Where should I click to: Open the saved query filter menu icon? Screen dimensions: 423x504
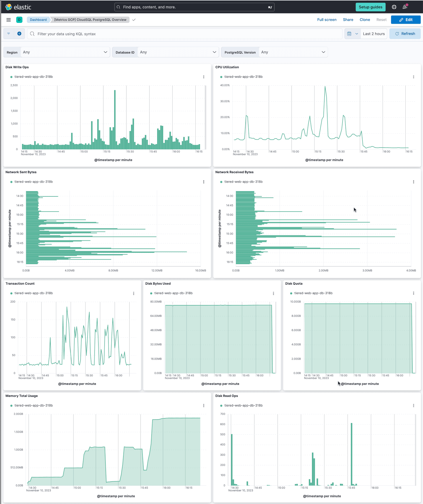[9, 34]
